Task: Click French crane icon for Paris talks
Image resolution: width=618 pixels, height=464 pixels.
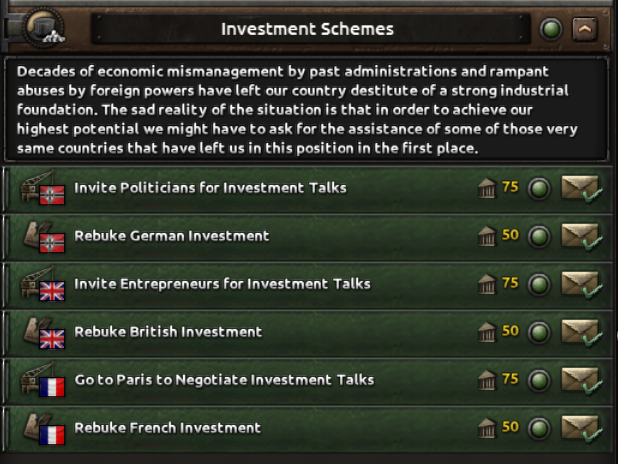Action: pos(43,381)
